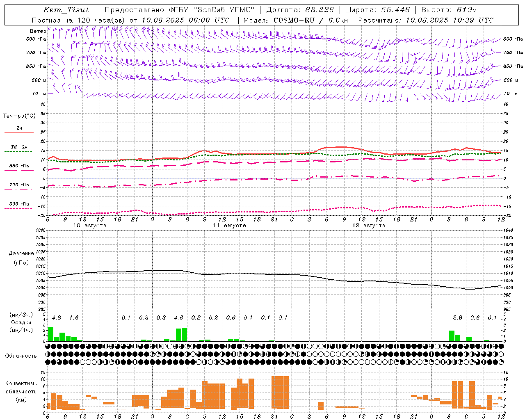525x420 pixels.
Task: Select the 10 августа date label
Action: tap(90, 226)
